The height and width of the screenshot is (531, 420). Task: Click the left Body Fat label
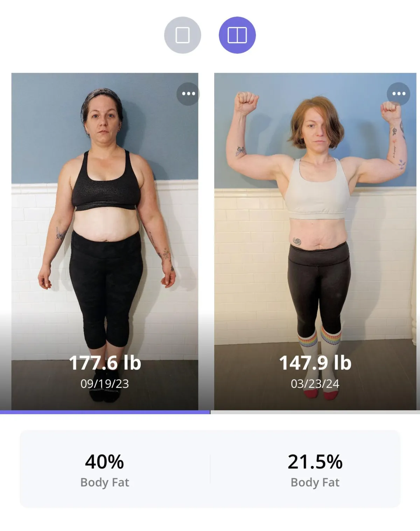105,482
